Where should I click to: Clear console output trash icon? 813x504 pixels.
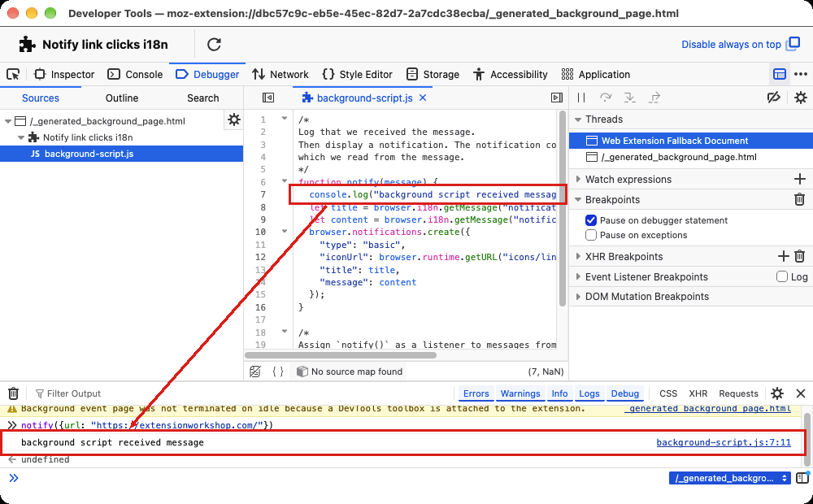point(14,393)
